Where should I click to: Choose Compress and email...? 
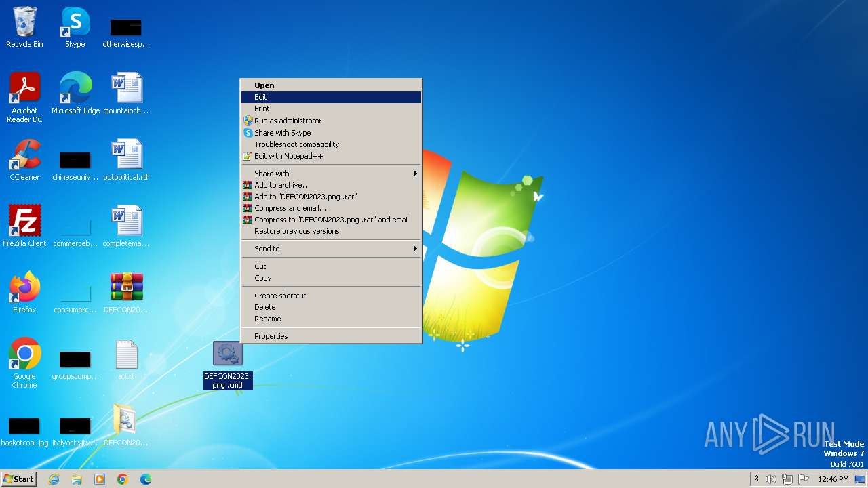tap(331, 208)
